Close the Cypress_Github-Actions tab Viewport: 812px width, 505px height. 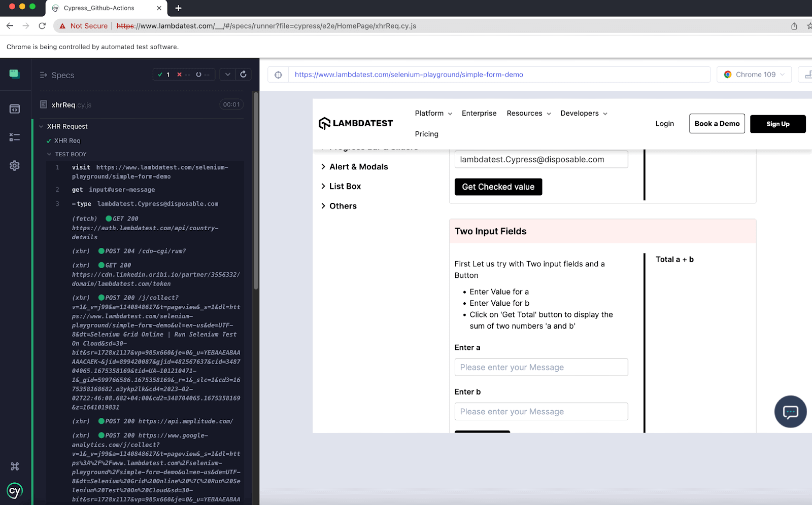pos(159,8)
